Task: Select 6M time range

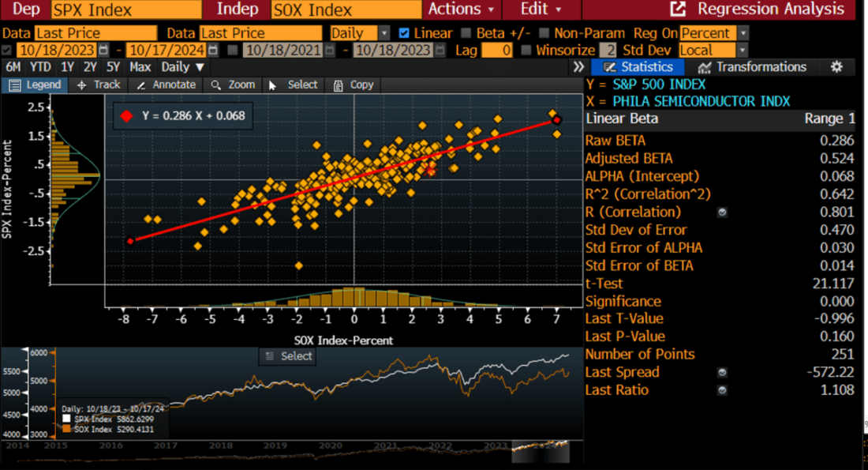Action: click(x=13, y=67)
